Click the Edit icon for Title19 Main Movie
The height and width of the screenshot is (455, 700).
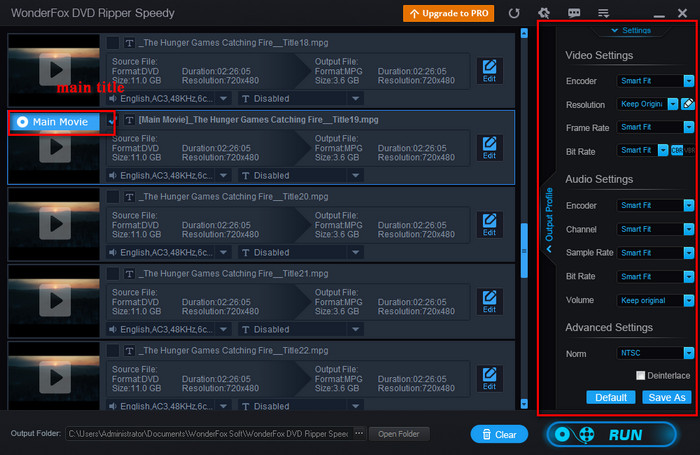(x=489, y=148)
